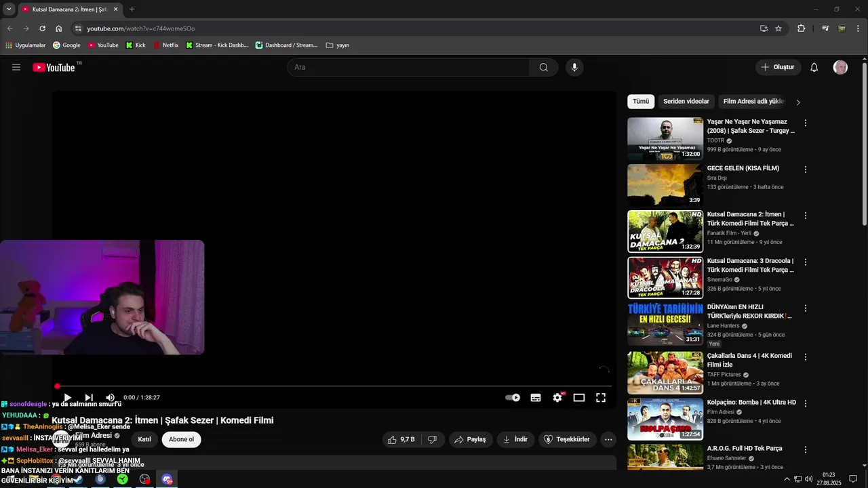This screenshot has width=868, height=488.
Task: Open the extensions puzzle icon
Action: (802, 28)
